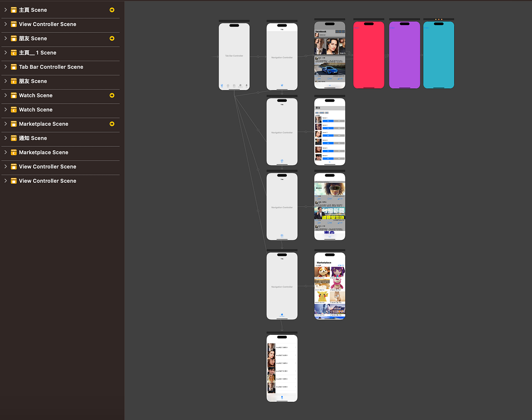Click the Watch icon at bottom of the news Navigation Controller
Viewport: 532px width, 420px height.
click(282, 236)
